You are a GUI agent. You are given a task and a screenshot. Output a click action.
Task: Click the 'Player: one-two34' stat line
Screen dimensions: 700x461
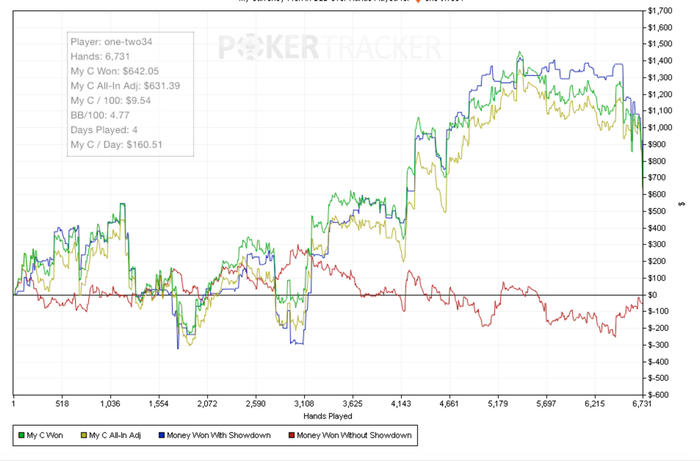pos(111,42)
